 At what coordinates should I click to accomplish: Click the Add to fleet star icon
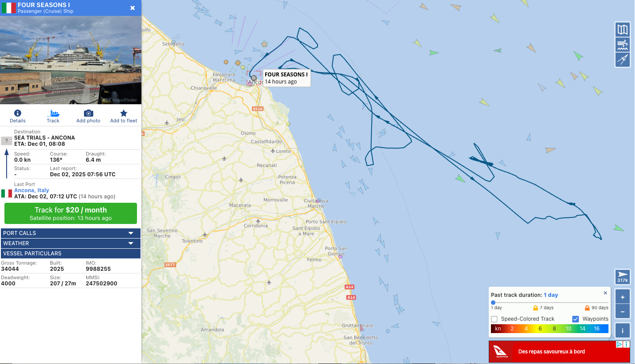[x=124, y=113]
